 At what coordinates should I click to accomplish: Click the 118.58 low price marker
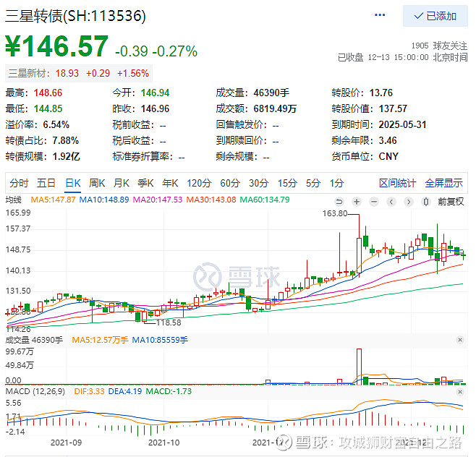tap(169, 323)
